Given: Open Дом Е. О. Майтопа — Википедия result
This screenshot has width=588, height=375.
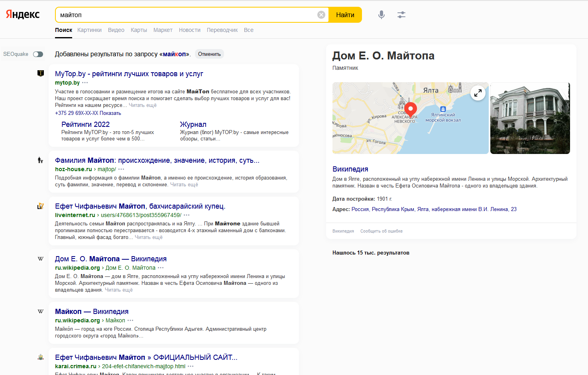Looking at the screenshot, I should (x=111, y=259).
